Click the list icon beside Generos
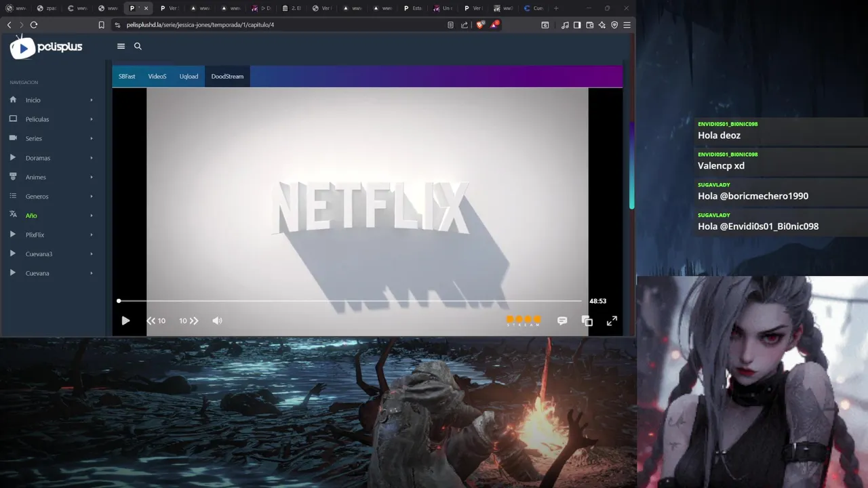This screenshot has width=868, height=488. click(x=13, y=196)
